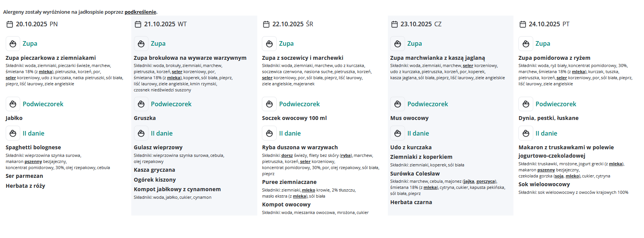Viewport: 644px width, 238px height.
Task: Click Thursday's II danie bowl icon
Action: 398,133
